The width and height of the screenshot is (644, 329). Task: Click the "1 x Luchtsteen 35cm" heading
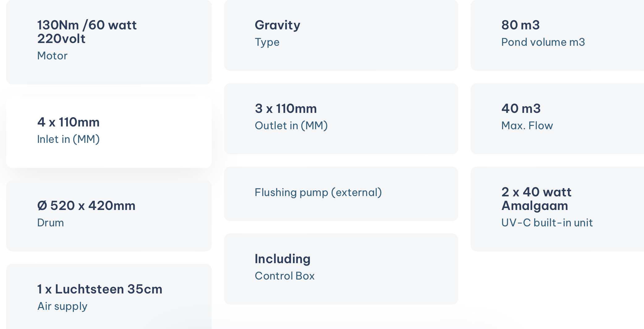click(100, 289)
